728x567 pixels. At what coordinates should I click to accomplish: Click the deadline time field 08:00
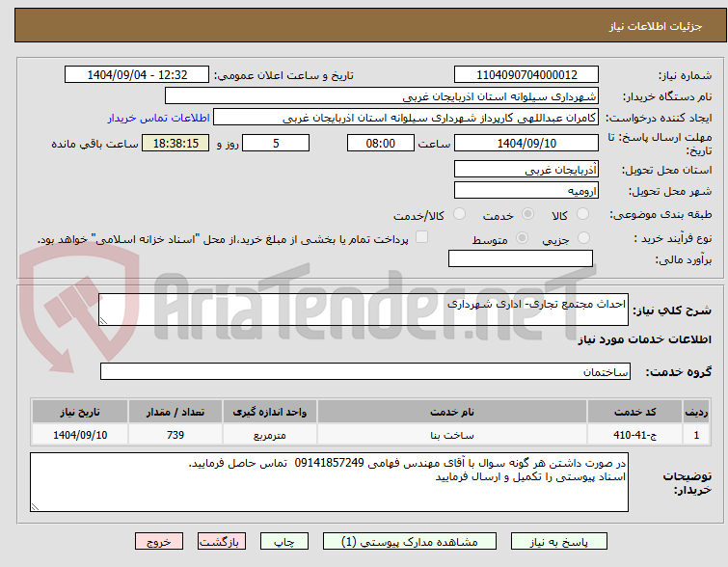[381, 143]
